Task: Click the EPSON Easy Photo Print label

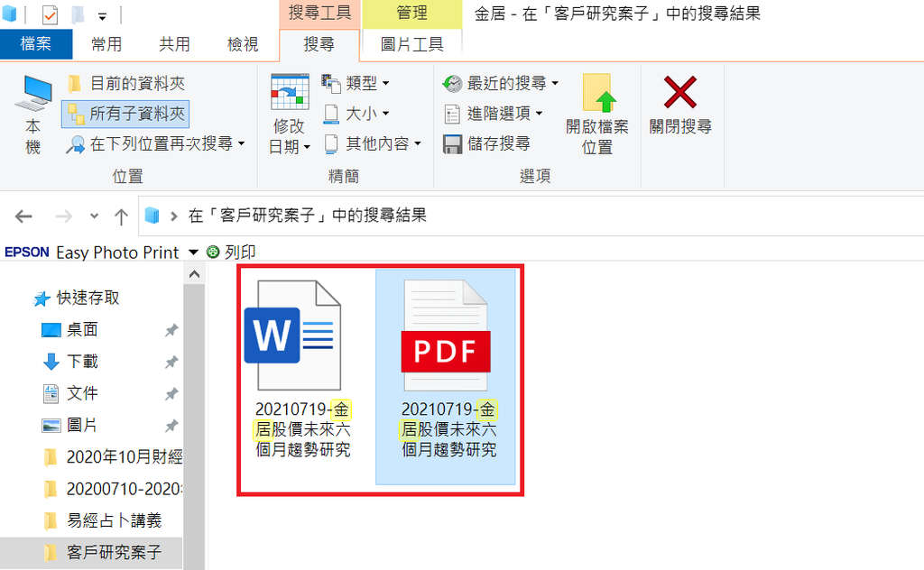Action: pos(92,253)
